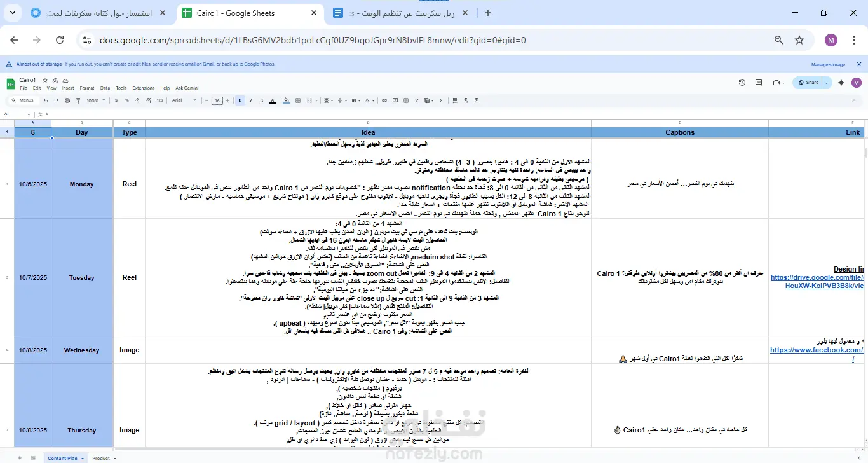Activate the paint format tool
This screenshot has height=463, width=868.
point(78,100)
